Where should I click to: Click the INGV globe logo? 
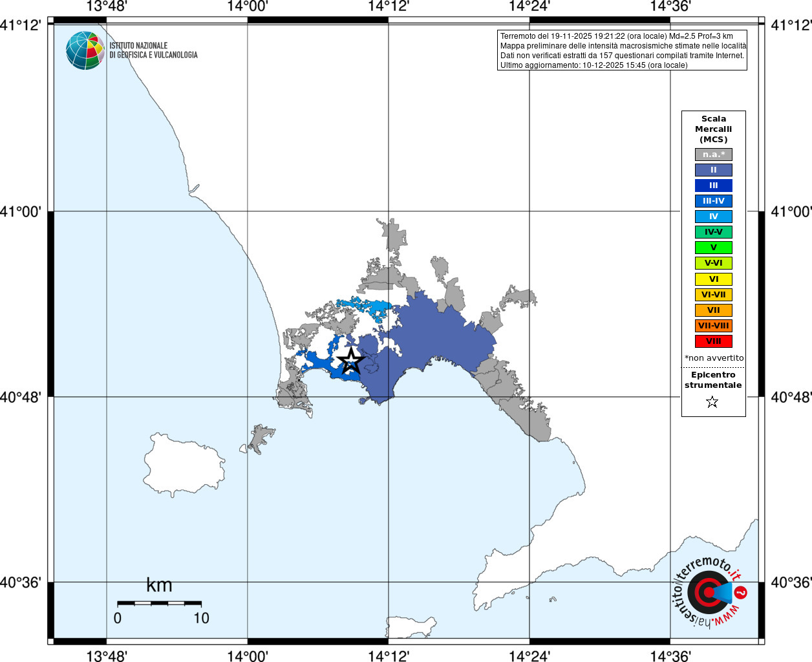click(85, 50)
